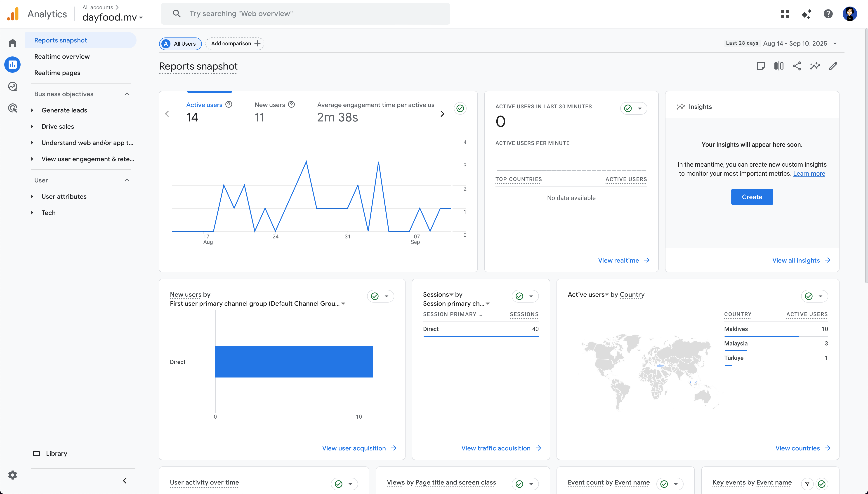Screen dimensions: 868x494
Task: Open Realtime overview report
Action: point(62,57)
